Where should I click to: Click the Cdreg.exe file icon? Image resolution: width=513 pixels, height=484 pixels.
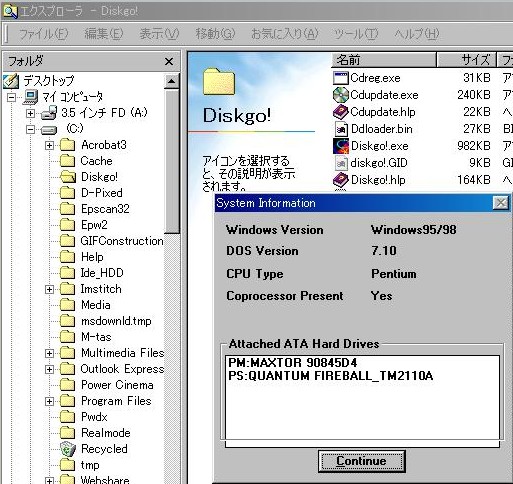[x=340, y=78]
